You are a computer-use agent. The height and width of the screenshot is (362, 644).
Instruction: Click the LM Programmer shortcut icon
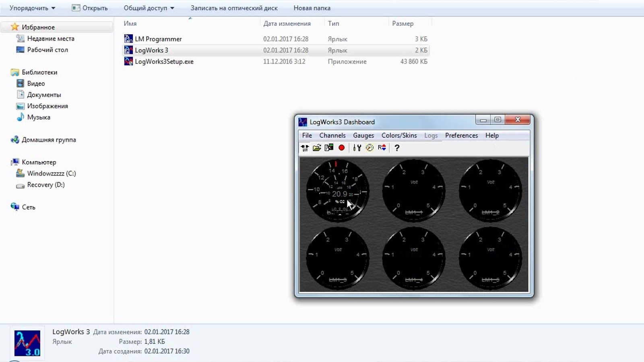point(128,39)
